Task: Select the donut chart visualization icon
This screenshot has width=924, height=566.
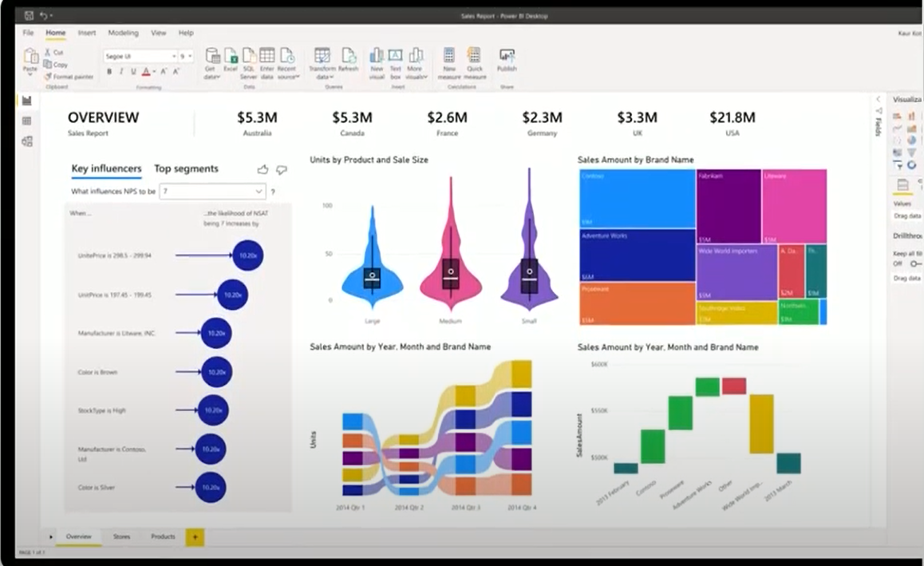Action: point(911,165)
